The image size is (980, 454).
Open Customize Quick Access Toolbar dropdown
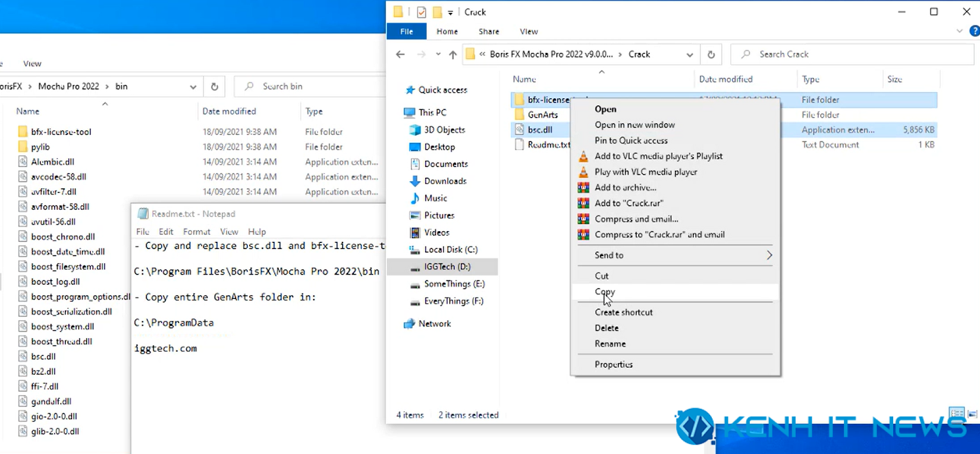450,12
